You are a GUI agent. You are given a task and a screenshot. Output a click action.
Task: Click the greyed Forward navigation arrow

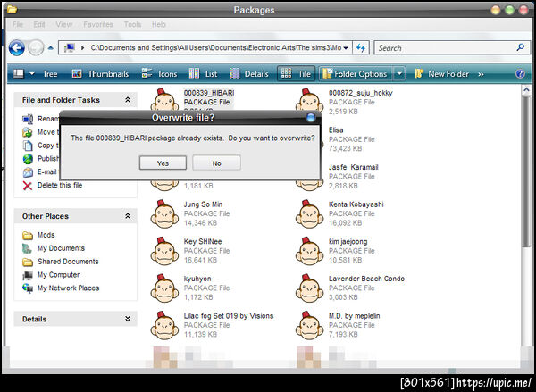tap(36, 48)
